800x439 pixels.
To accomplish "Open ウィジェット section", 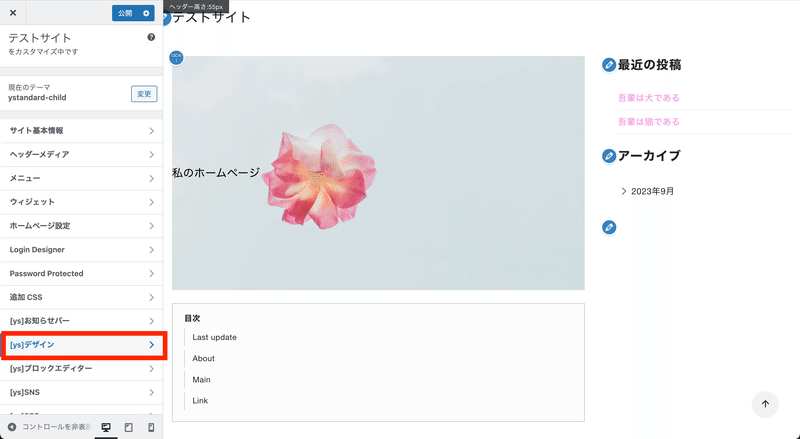I will click(x=82, y=202).
